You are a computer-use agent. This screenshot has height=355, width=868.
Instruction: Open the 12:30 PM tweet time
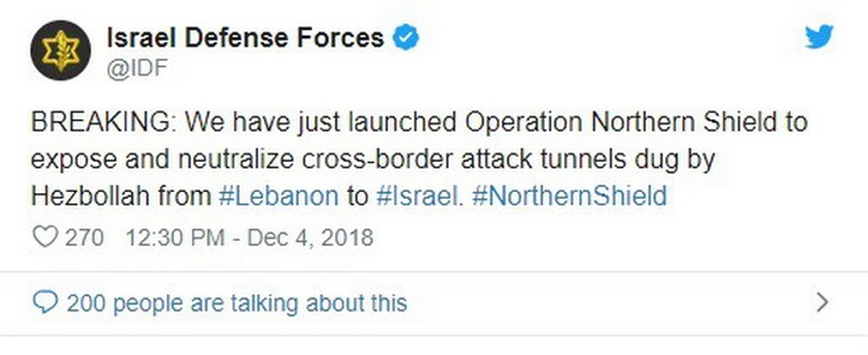[175, 238]
